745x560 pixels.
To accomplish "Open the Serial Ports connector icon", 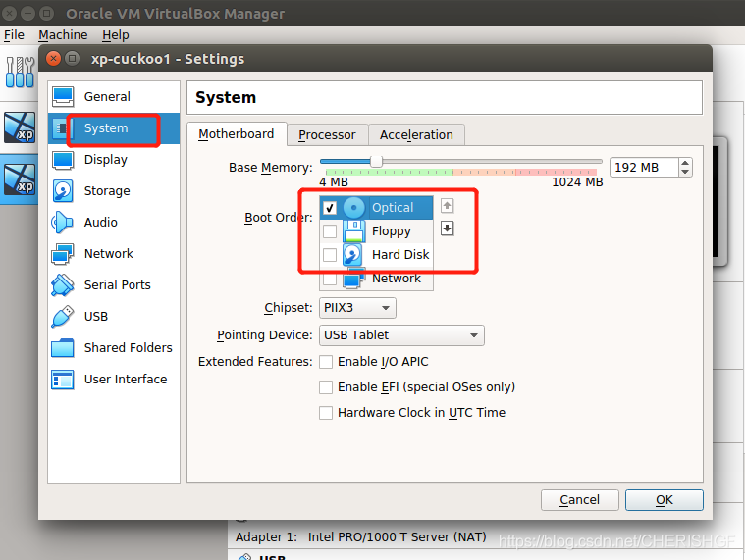I will [62, 285].
